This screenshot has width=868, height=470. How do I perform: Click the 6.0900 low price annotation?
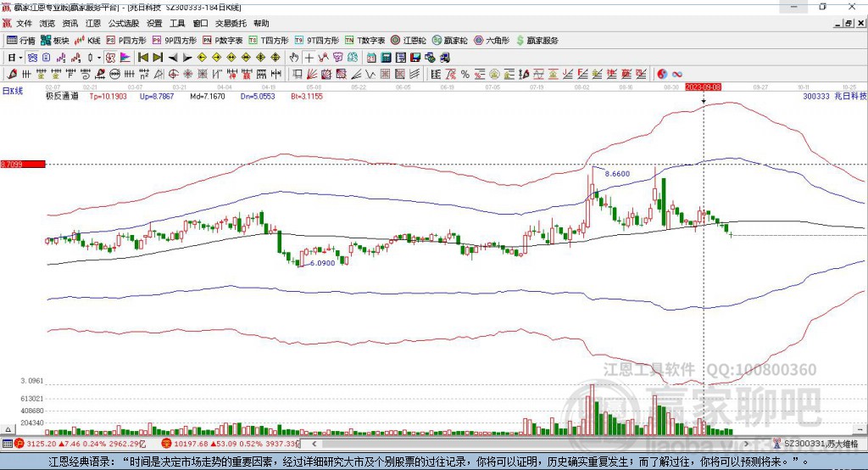tap(322, 263)
